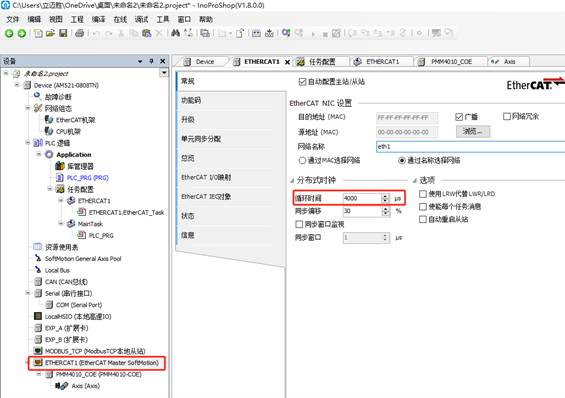Save the project with the floppy icon
Image resolution: width=565 pixels, height=398 pixels.
coord(63,33)
